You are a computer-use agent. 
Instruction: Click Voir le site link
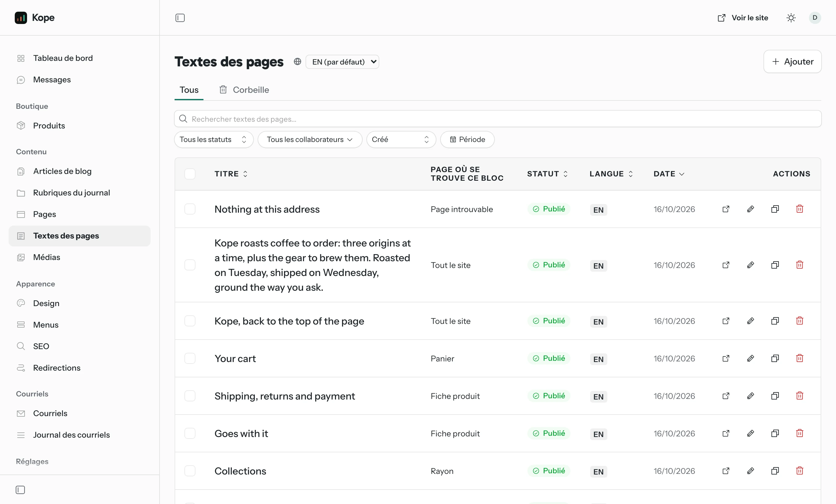743,18
